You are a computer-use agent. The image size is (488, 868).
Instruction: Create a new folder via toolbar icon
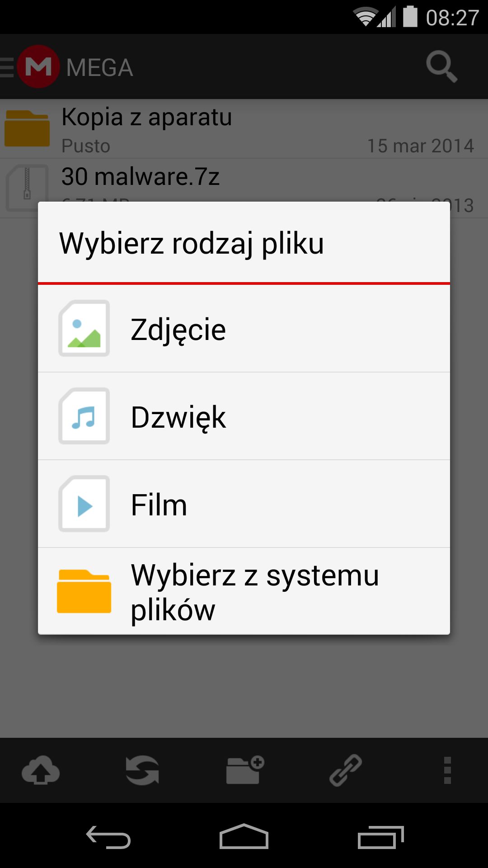click(x=244, y=770)
